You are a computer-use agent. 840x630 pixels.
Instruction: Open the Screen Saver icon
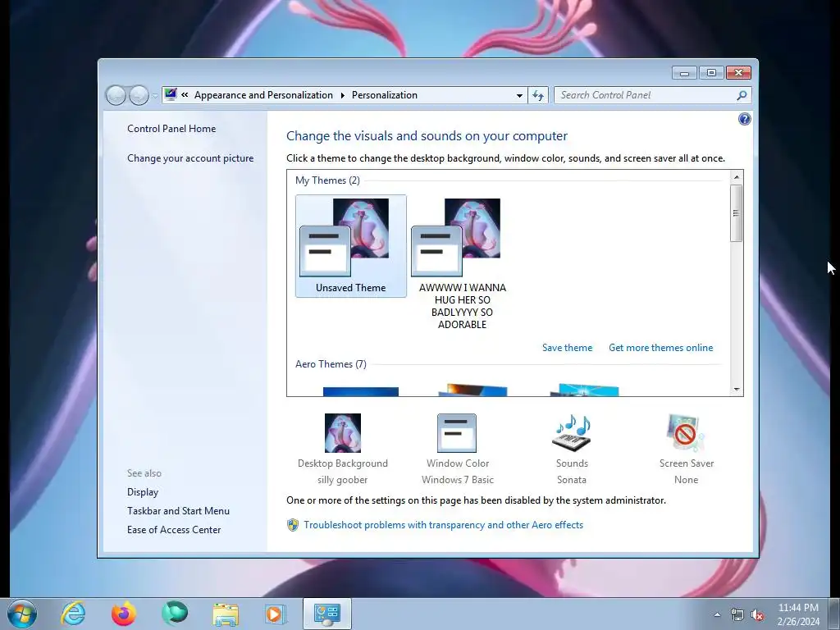point(687,433)
